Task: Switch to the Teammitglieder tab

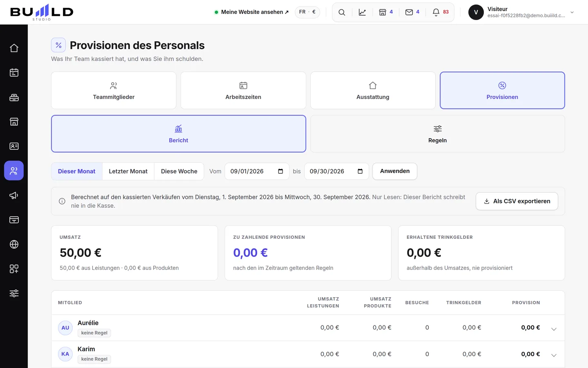Action: (114, 90)
